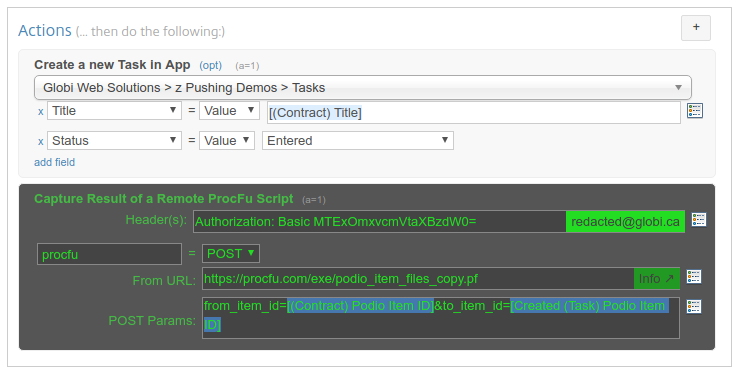Click the From URL input field
This screenshot has width=739, height=374.
(x=419, y=279)
